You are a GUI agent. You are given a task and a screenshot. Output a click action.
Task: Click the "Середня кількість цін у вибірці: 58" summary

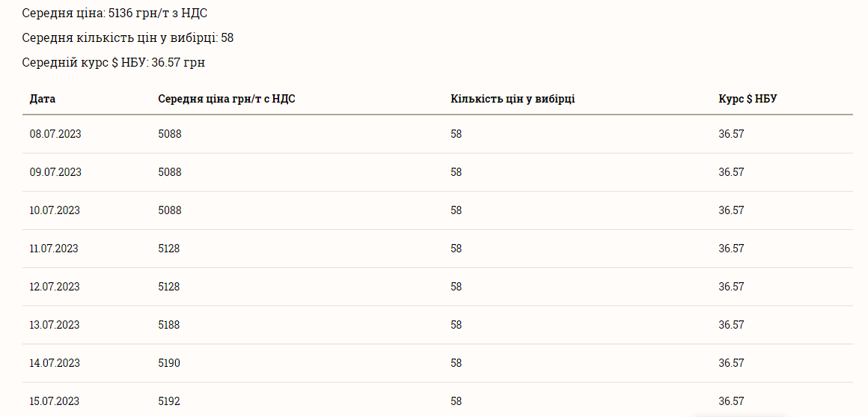(128, 38)
